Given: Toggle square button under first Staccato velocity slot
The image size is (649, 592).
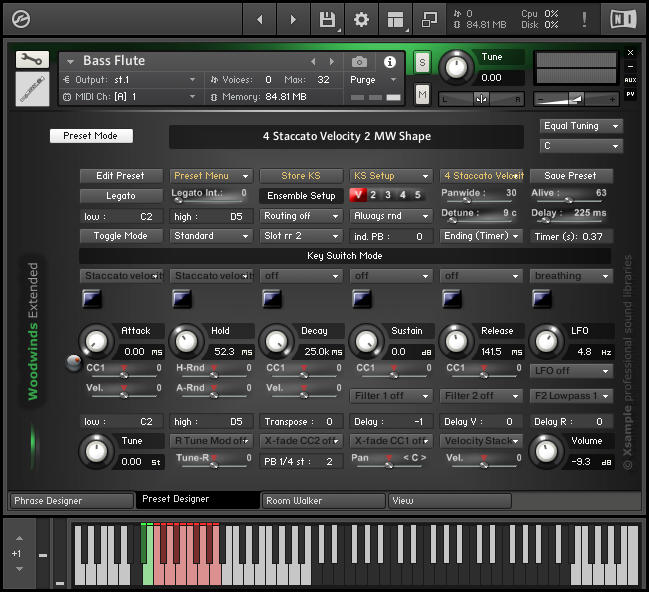Looking at the screenshot, I should tap(92, 298).
